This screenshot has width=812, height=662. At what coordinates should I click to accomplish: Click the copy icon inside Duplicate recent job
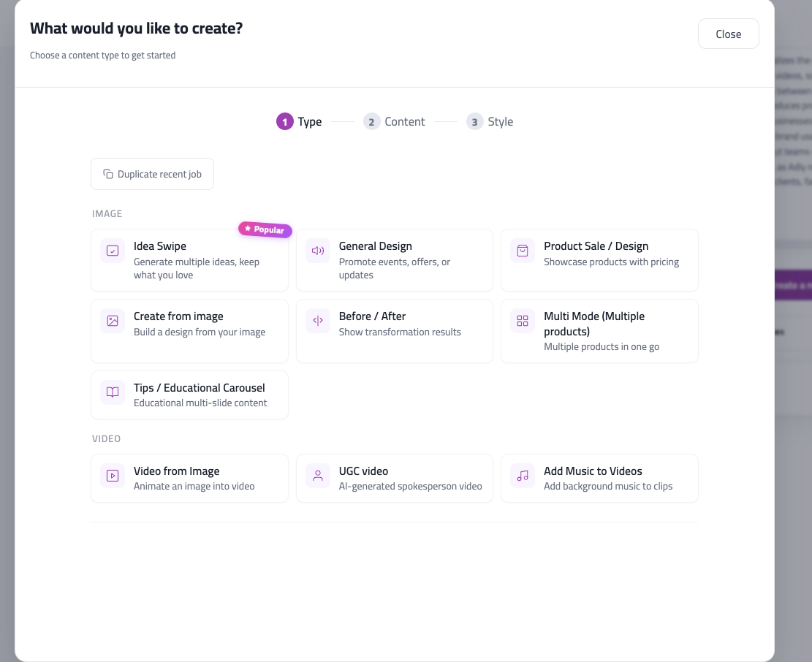pyautogui.click(x=107, y=174)
